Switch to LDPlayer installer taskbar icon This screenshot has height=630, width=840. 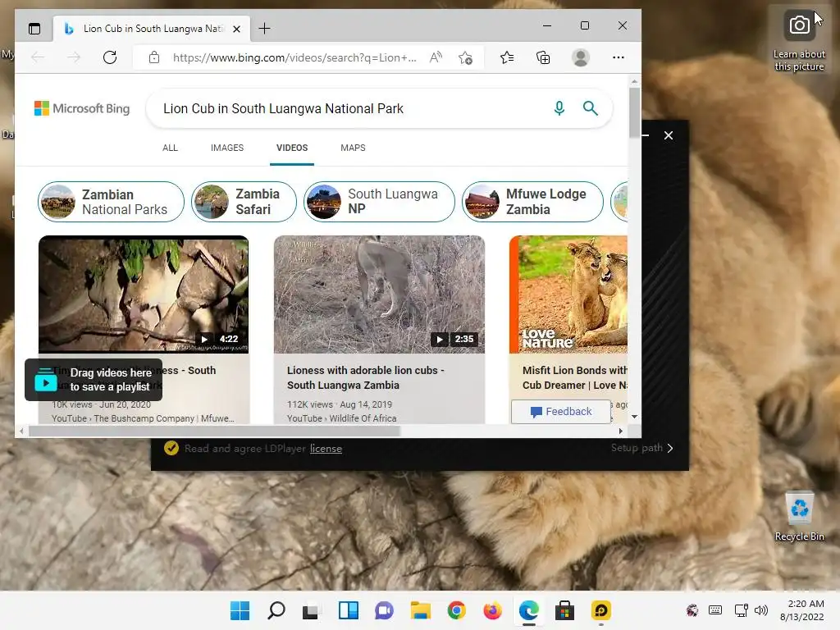600,610
